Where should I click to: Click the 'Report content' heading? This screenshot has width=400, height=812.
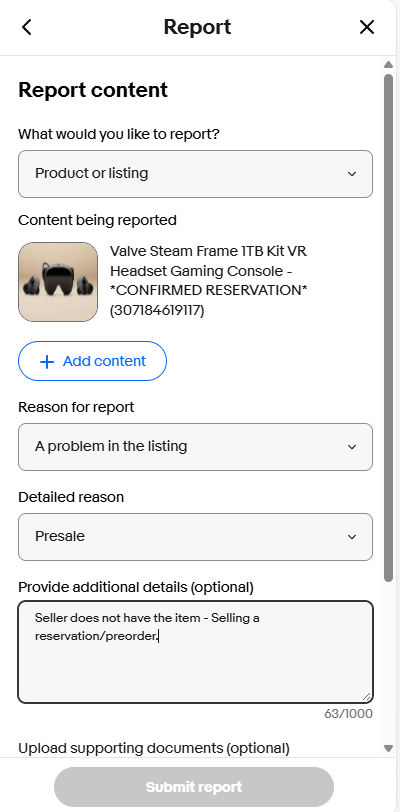click(93, 90)
